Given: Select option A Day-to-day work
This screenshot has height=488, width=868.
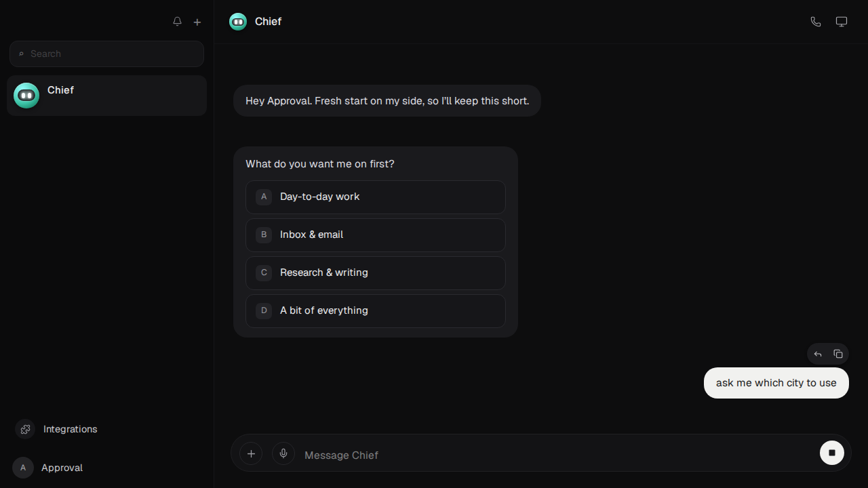Looking at the screenshot, I should [376, 197].
